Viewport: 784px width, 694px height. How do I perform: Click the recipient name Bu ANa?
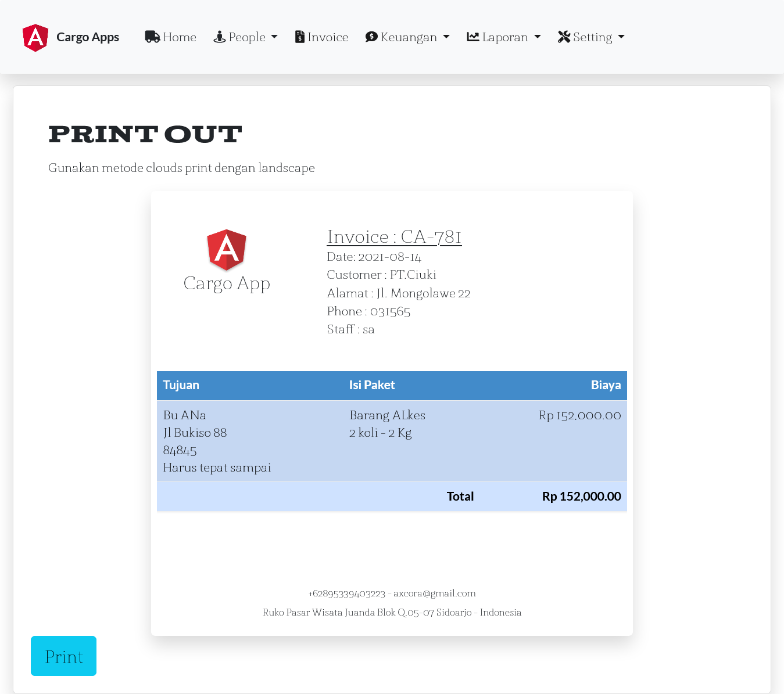click(185, 415)
